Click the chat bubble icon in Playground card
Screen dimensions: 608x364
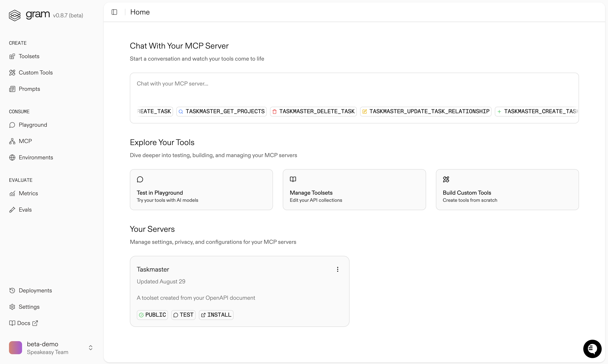coord(140,180)
